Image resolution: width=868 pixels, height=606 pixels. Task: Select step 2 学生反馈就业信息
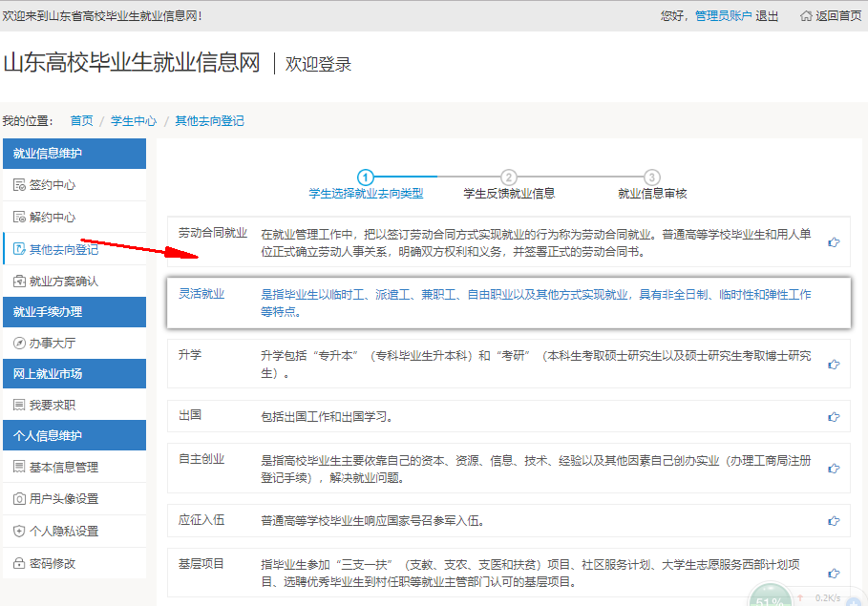click(x=509, y=178)
